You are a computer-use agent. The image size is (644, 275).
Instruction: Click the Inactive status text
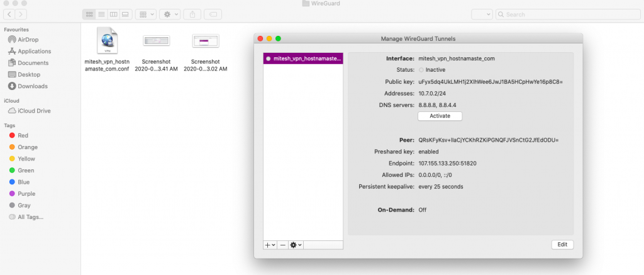[x=435, y=70]
